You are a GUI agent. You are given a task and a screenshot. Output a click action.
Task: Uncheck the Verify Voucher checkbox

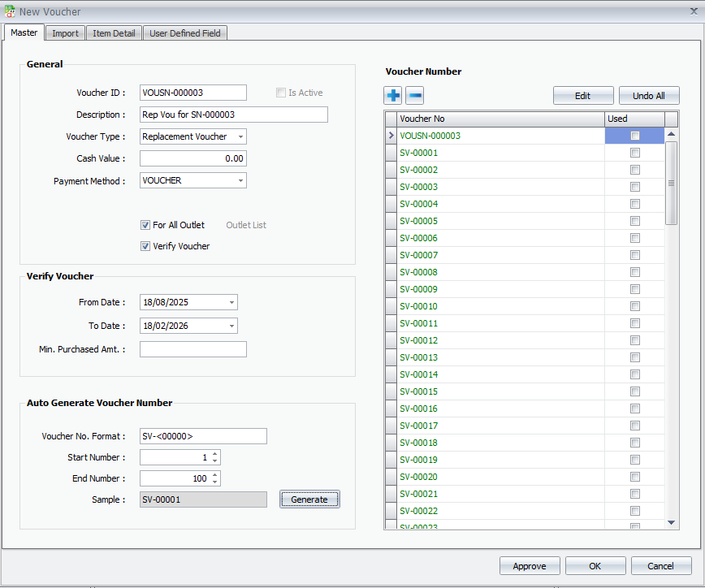145,246
